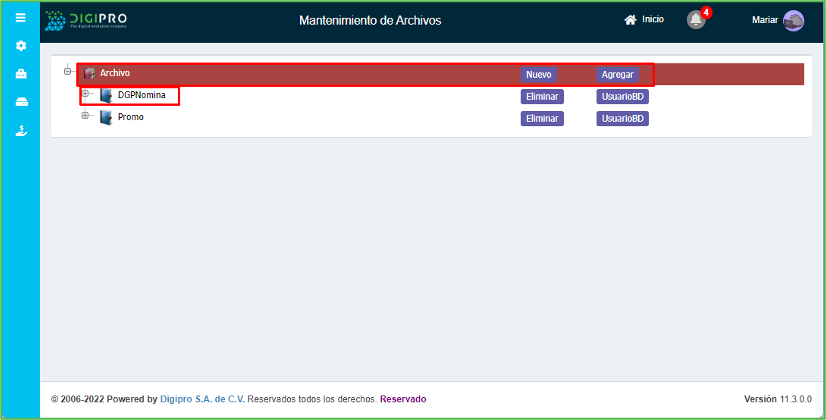The height and width of the screenshot is (420, 826).
Task: Select the Archivo tree item
Action: click(x=115, y=73)
